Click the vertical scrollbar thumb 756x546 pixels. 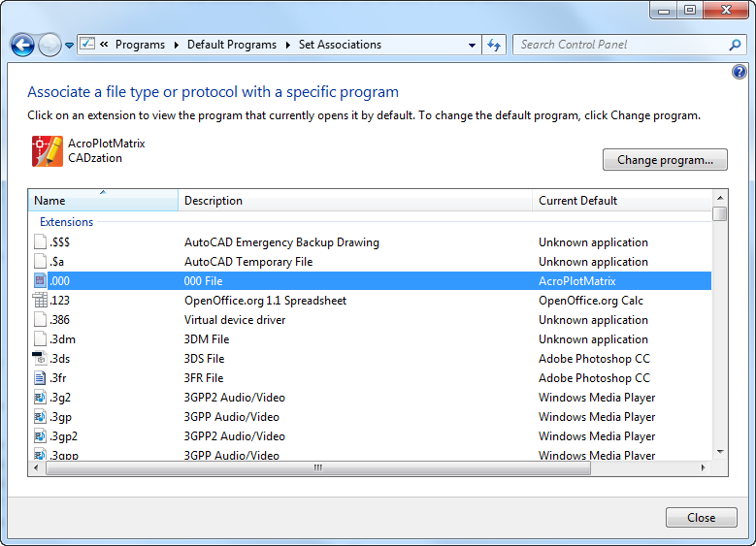[x=720, y=213]
